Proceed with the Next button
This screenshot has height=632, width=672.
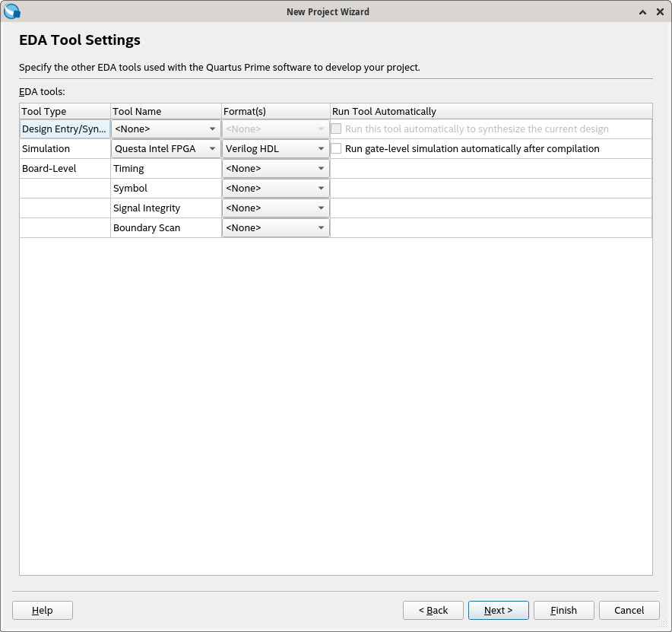(499, 610)
